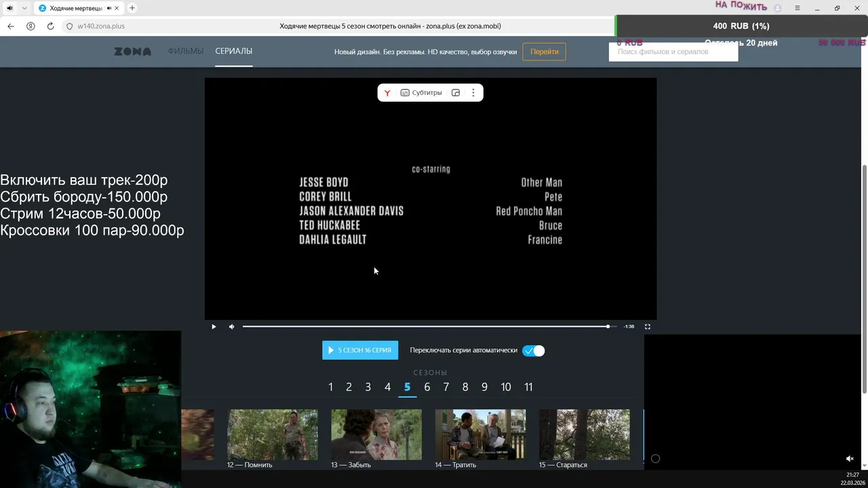Expand the tab list chevron dropdown

point(25,8)
